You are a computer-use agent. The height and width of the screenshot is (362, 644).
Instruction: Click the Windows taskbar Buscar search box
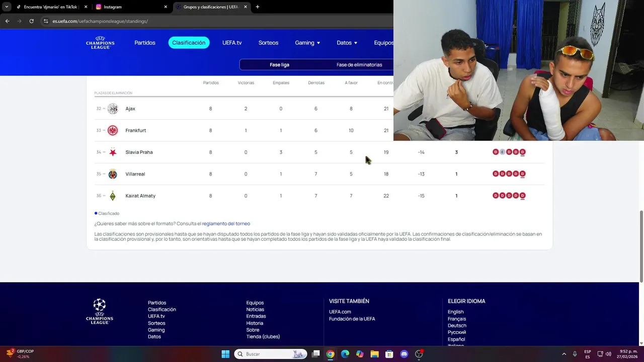click(x=270, y=354)
